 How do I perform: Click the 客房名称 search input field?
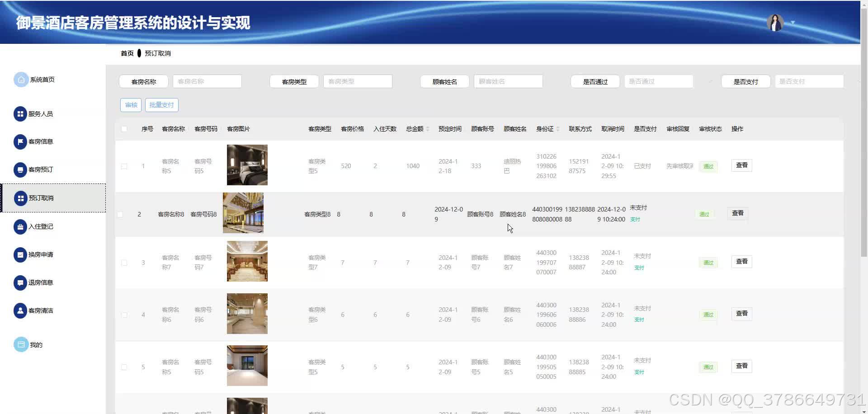pyautogui.click(x=207, y=81)
